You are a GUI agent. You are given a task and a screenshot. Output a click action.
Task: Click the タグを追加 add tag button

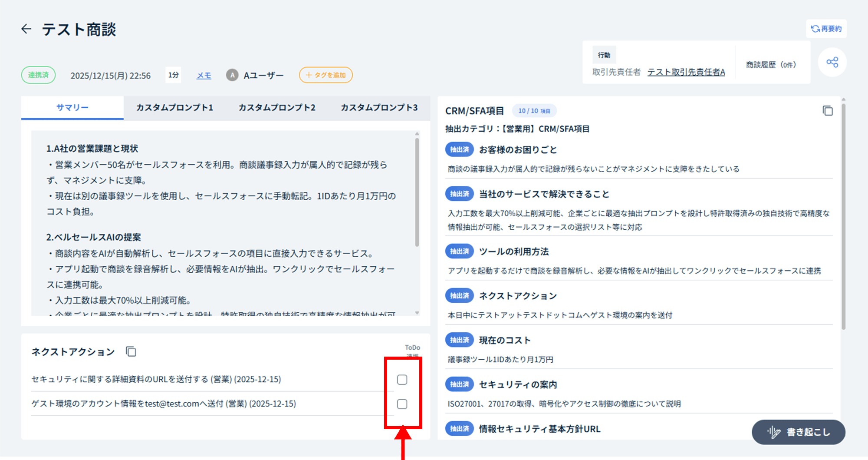click(325, 75)
